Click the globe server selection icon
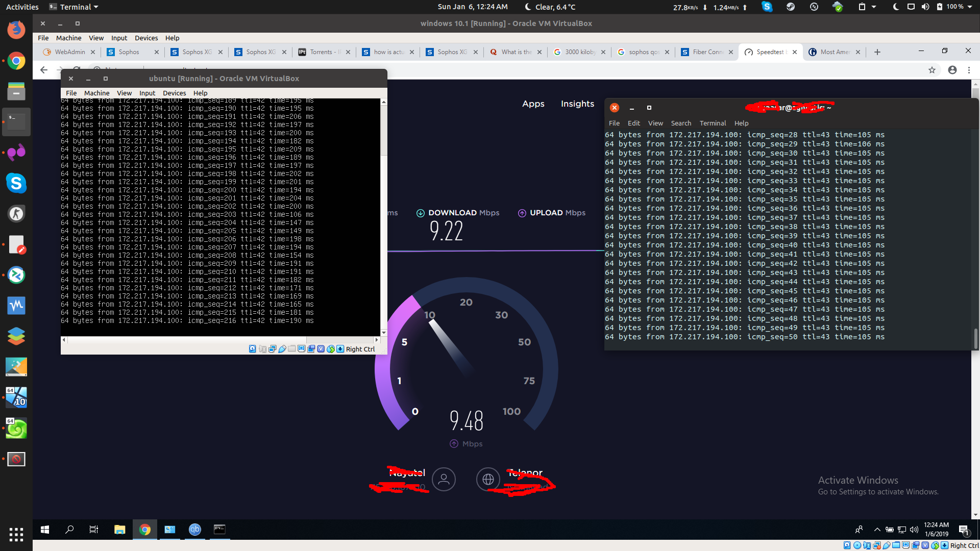980x551 pixels. tap(488, 479)
